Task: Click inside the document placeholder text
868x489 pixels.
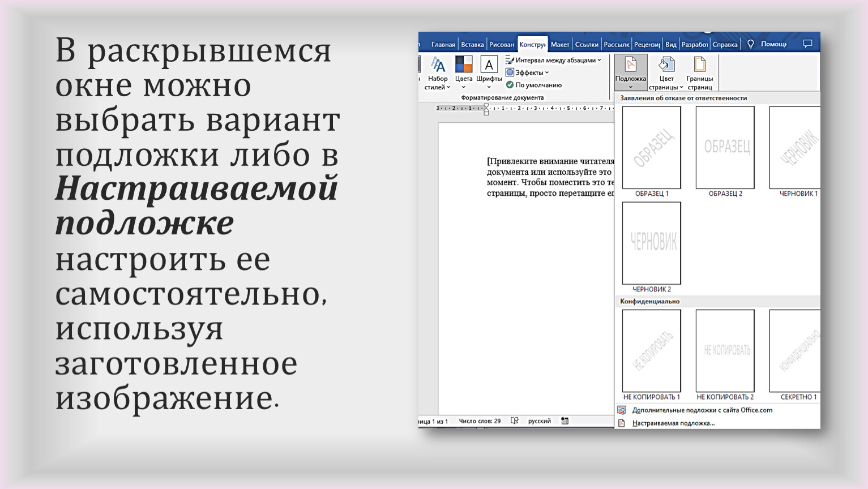Action: [550, 177]
